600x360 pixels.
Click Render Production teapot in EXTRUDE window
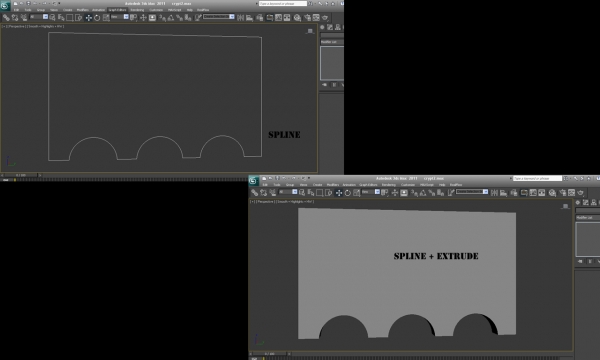click(x=581, y=193)
